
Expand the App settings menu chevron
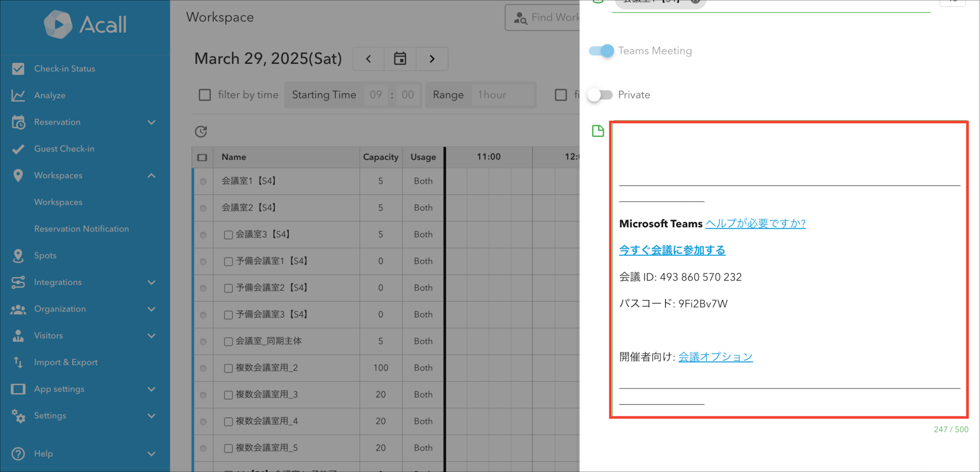pos(151,389)
